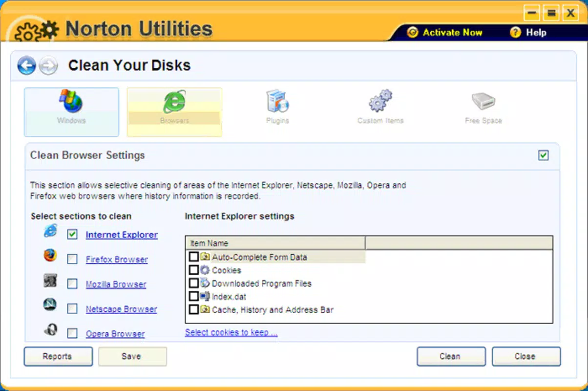
Task: Click the Netscape logo icon
Action: (x=50, y=305)
